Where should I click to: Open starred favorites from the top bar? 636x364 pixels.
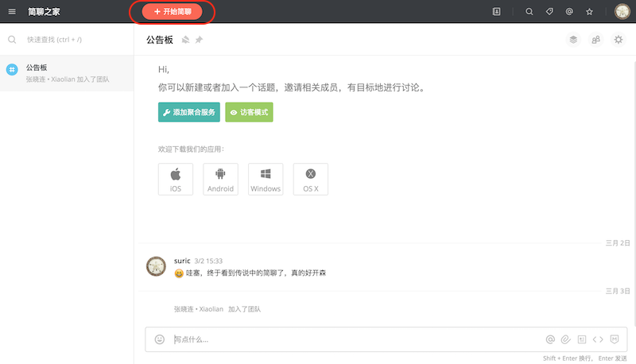point(589,12)
